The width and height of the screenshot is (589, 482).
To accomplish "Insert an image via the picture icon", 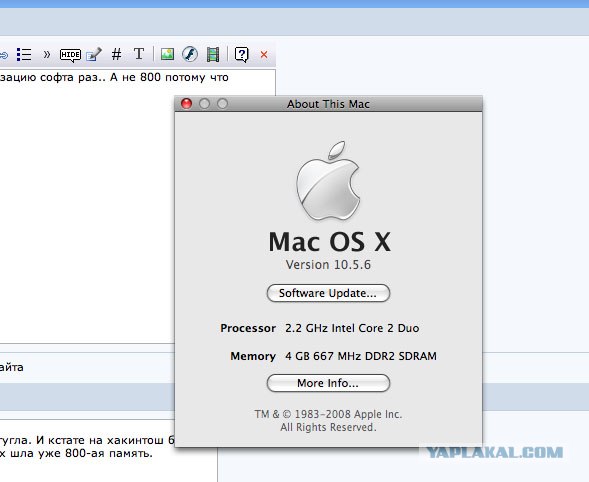I will coord(167,54).
